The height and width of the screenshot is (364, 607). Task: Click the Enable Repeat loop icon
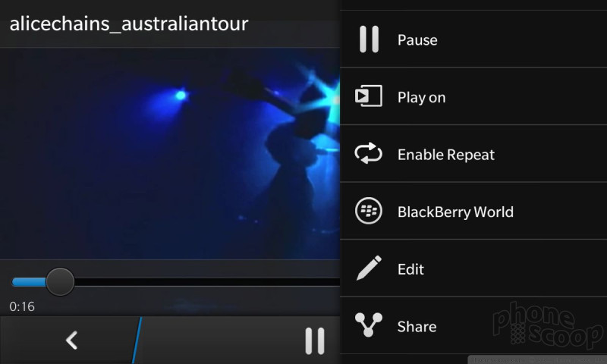[369, 153]
